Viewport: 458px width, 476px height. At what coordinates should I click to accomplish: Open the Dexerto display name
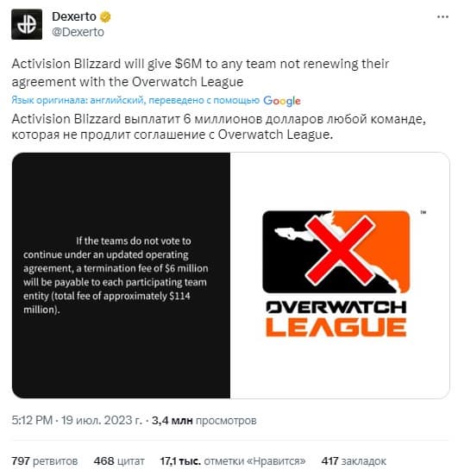pyautogui.click(x=74, y=16)
